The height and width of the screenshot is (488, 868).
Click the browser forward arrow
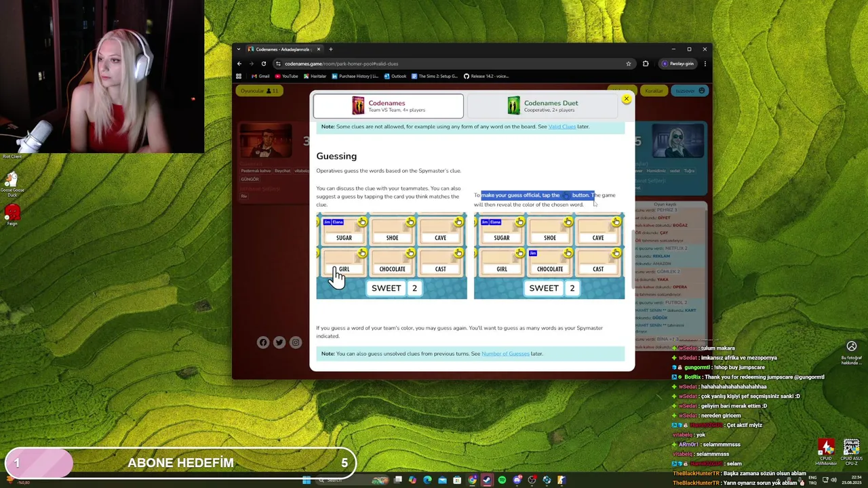point(252,64)
